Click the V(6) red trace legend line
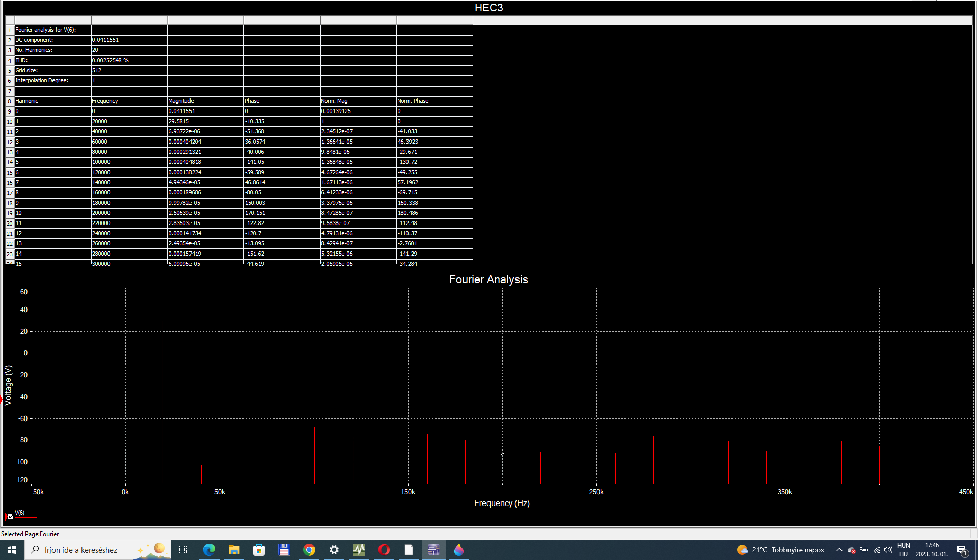Screen dimensions: 978x560 point(26,518)
